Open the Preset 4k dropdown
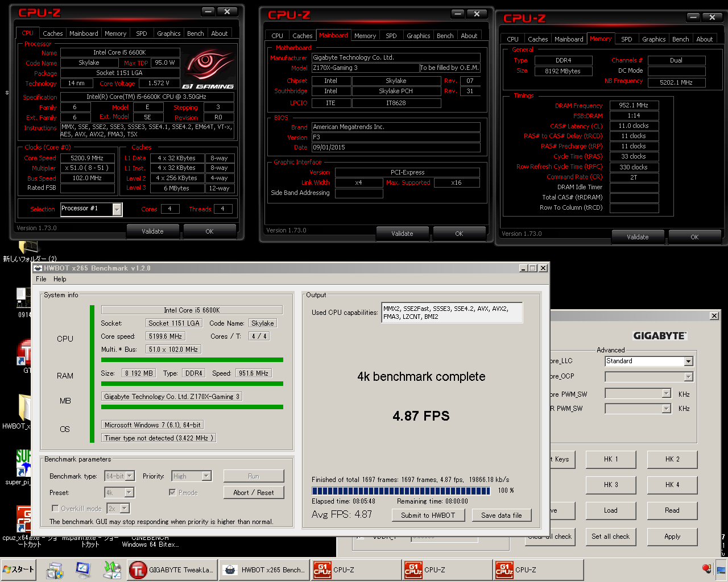Image resolution: width=728 pixels, height=582 pixels. 129,493
